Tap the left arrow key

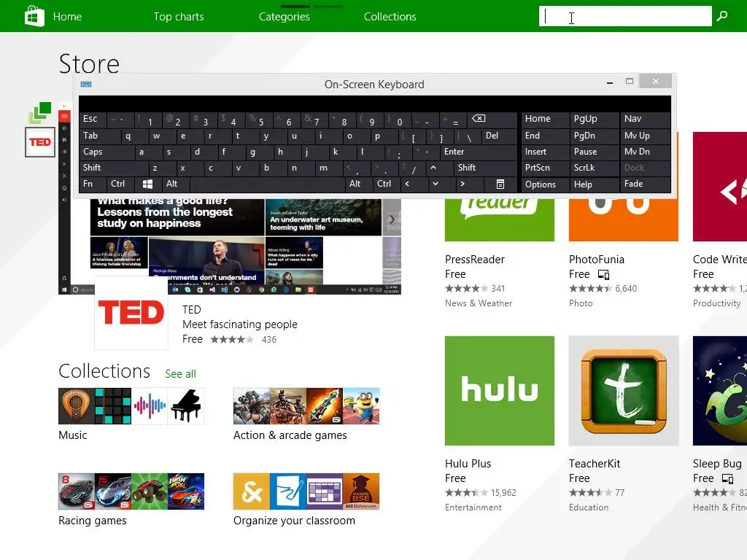click(407, 184)
